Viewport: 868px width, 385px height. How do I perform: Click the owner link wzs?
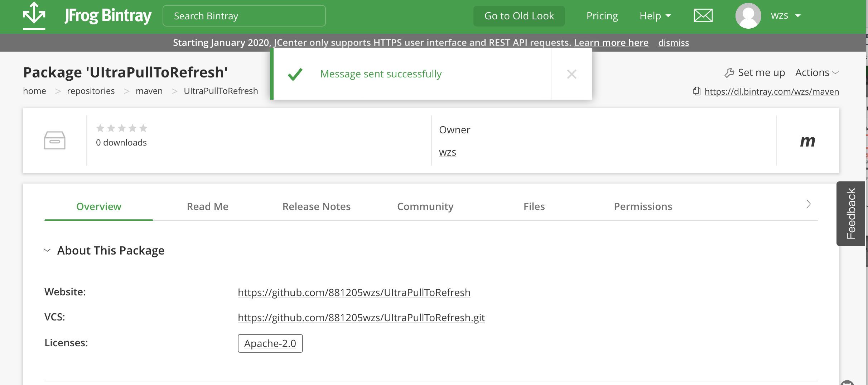[x=448, y=152]
